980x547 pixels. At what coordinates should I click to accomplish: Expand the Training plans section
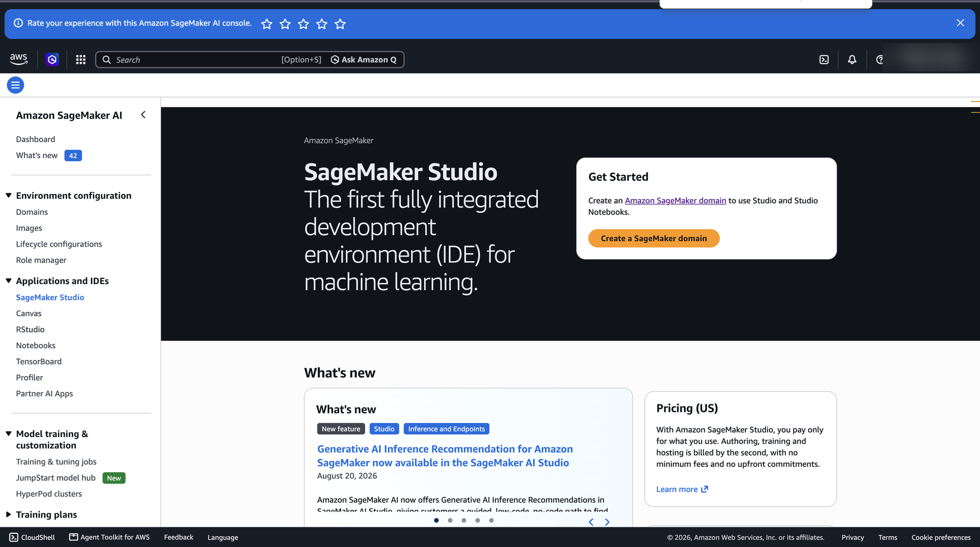(x=9, y=514)
